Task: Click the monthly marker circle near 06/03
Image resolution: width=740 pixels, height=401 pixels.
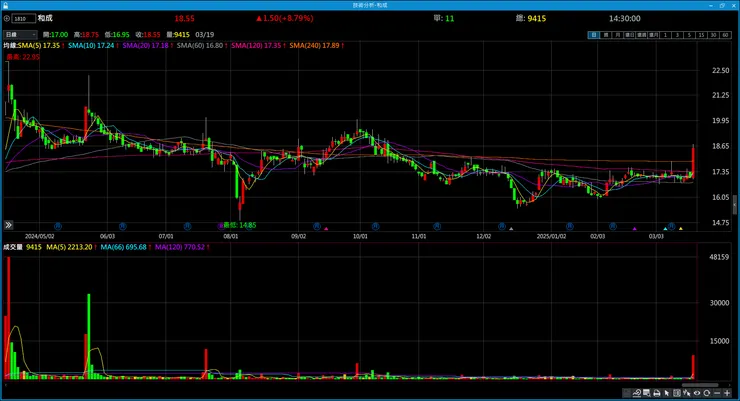Action: pyautogui.click(x=123, y=226)
